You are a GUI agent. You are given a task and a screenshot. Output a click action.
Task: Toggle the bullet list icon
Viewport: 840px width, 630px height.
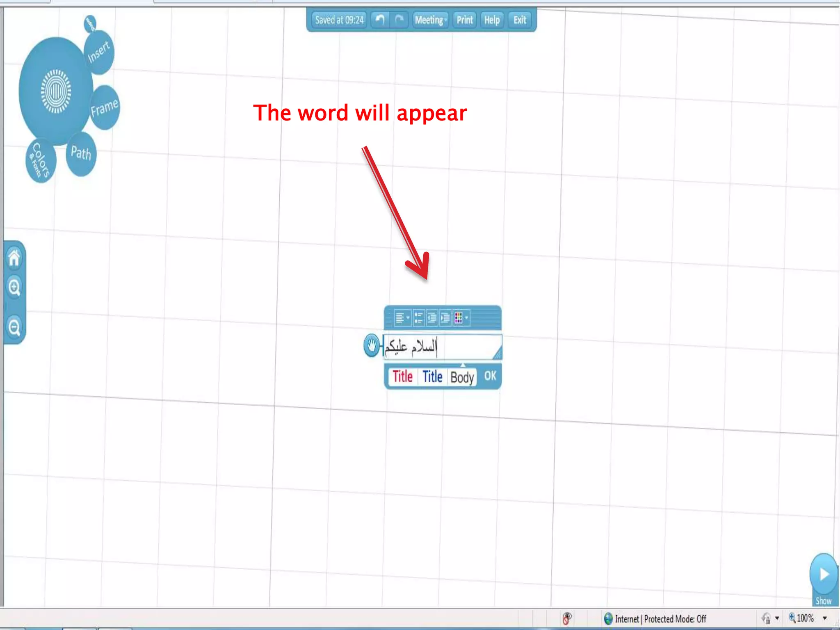point(418,318)
